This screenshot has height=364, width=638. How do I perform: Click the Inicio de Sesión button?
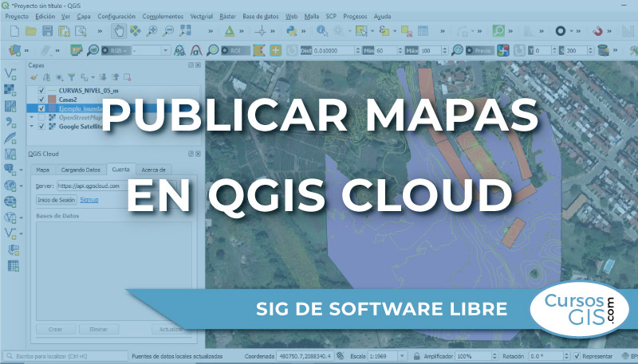click(56, 200)
